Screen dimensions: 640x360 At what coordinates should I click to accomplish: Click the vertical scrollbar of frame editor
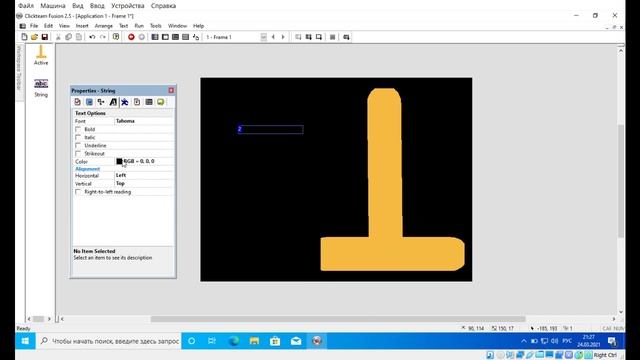tap(621, 181)
